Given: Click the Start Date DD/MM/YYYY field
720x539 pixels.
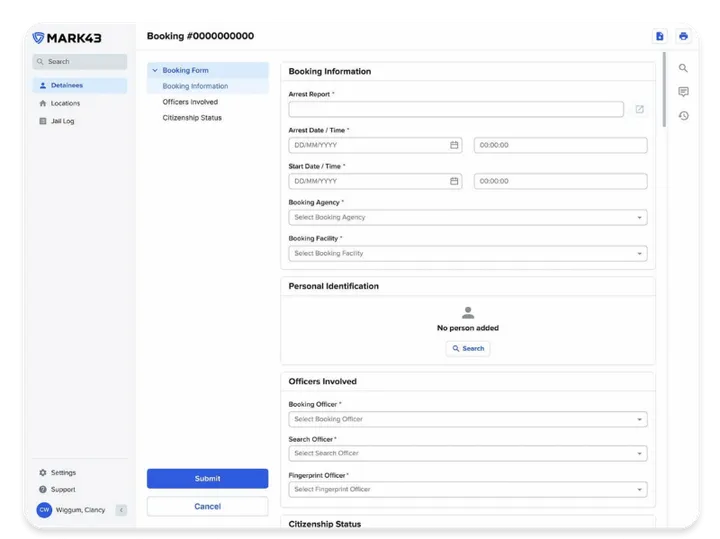Looking at the screenshot, I should coord(375,181).
